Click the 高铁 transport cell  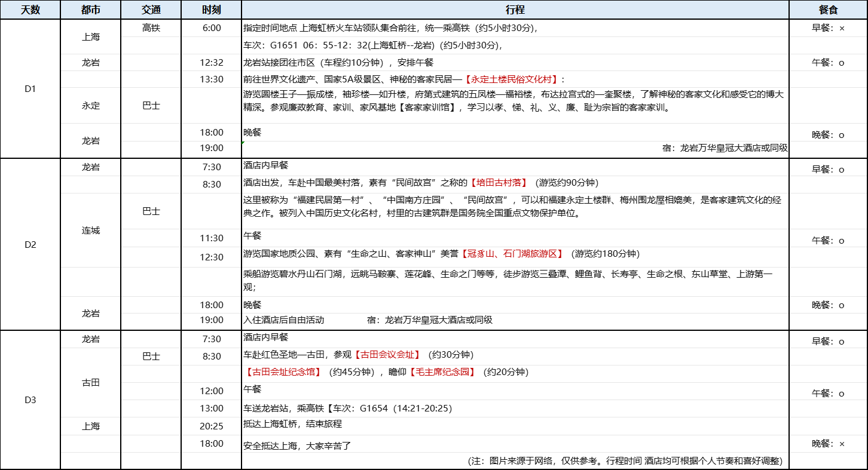tap(151, 28)
